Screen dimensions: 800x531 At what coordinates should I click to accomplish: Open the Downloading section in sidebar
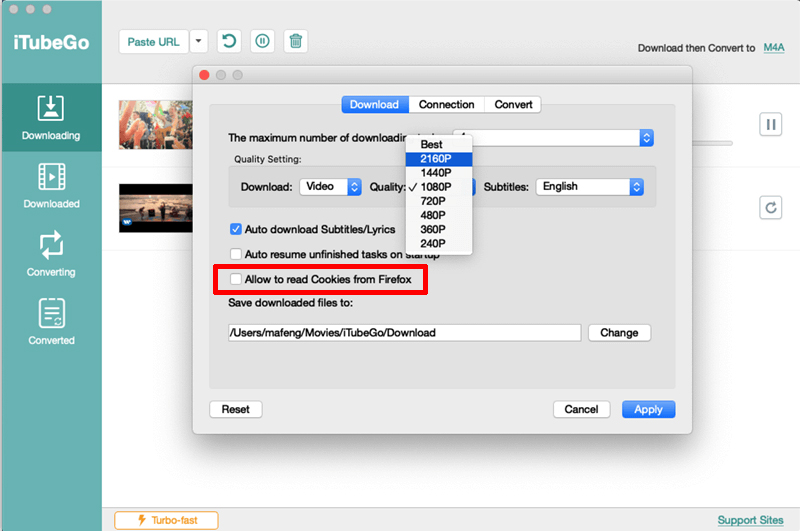51,117
